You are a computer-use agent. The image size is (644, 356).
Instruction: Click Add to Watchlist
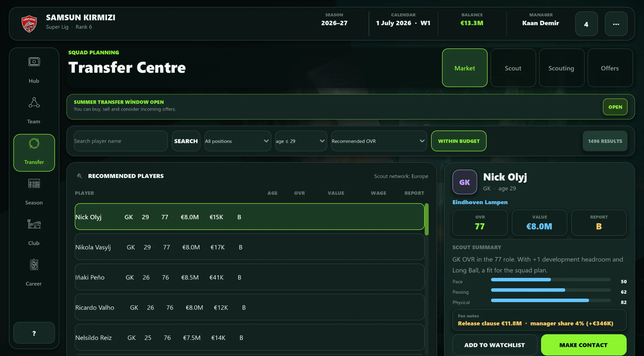[494, 345]
